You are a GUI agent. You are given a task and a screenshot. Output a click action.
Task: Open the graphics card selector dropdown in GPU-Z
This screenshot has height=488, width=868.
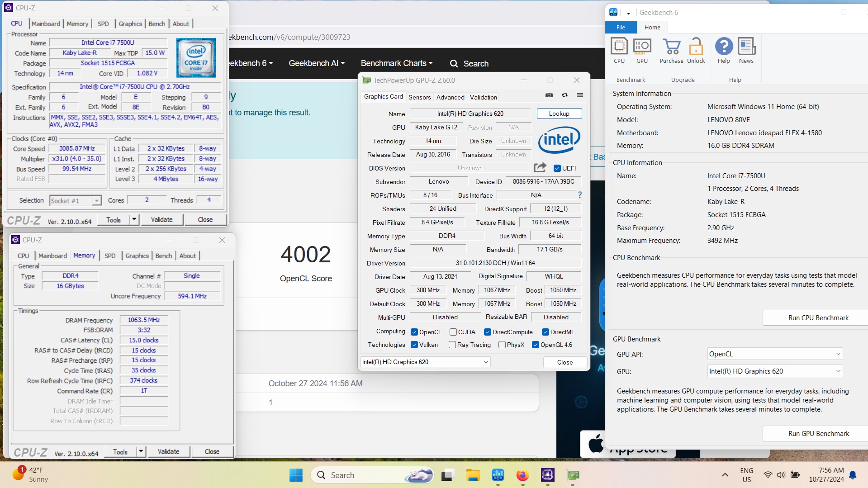point(425,362)
